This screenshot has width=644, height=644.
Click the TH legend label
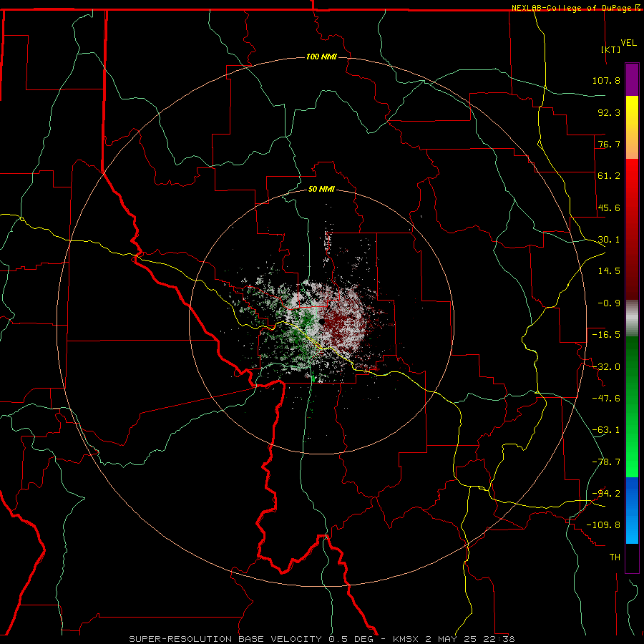point(615,557)
